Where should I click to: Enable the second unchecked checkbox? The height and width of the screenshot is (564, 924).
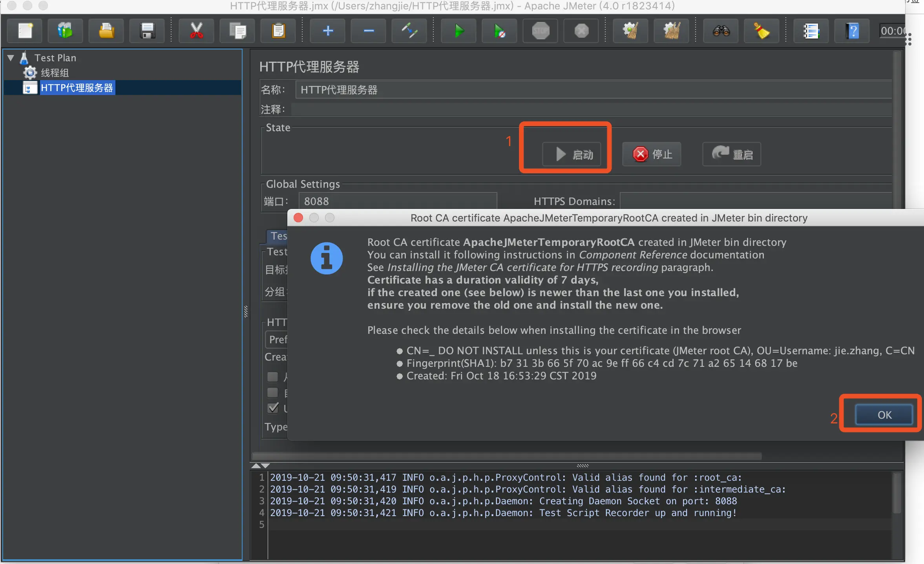click(x=273, y=392)
